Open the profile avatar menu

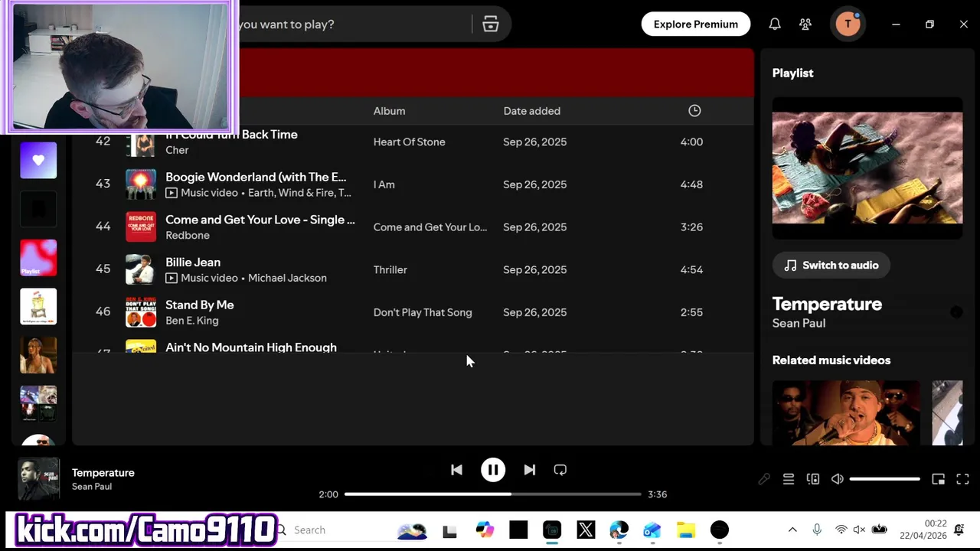(848, 24)
